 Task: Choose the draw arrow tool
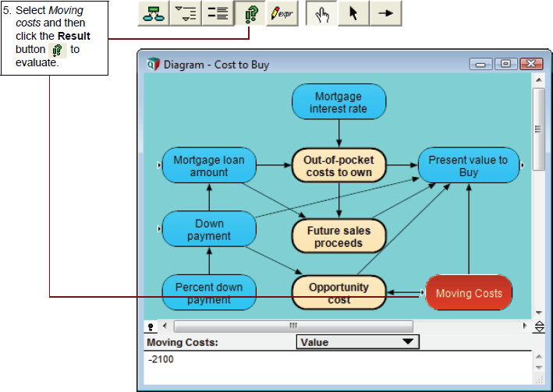[385, 13]
